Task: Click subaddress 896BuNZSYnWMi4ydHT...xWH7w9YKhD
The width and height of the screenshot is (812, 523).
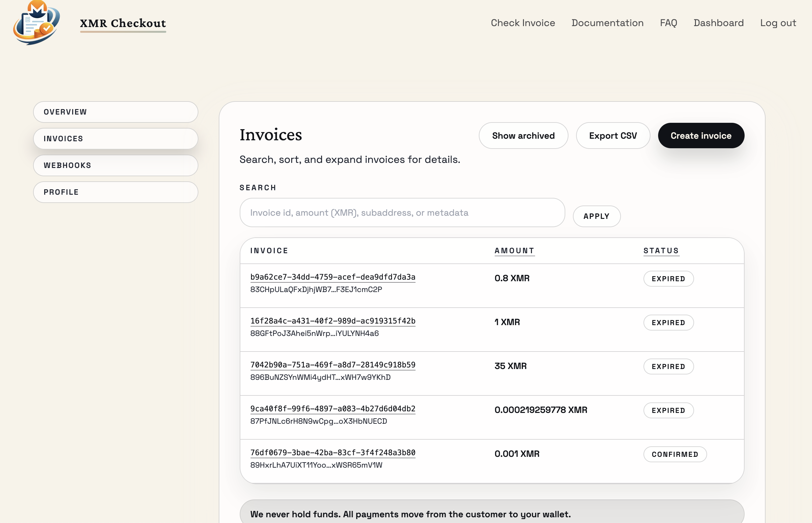Action: click(320, 377)
